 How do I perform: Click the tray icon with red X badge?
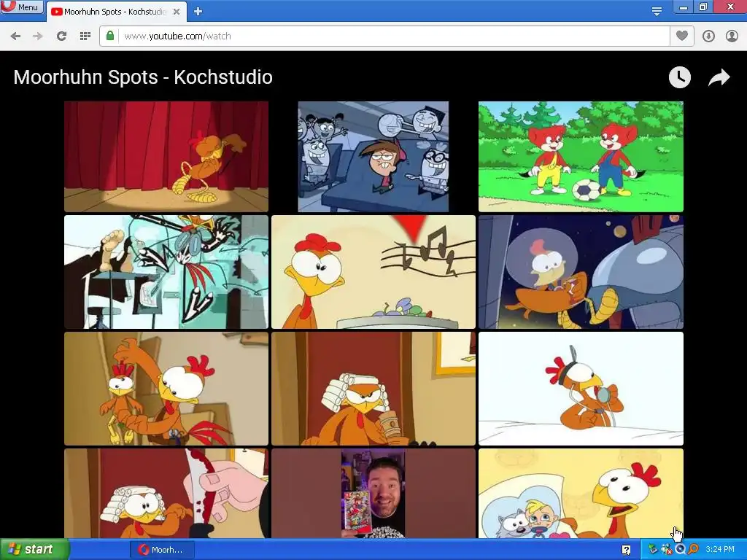[666, 550]
